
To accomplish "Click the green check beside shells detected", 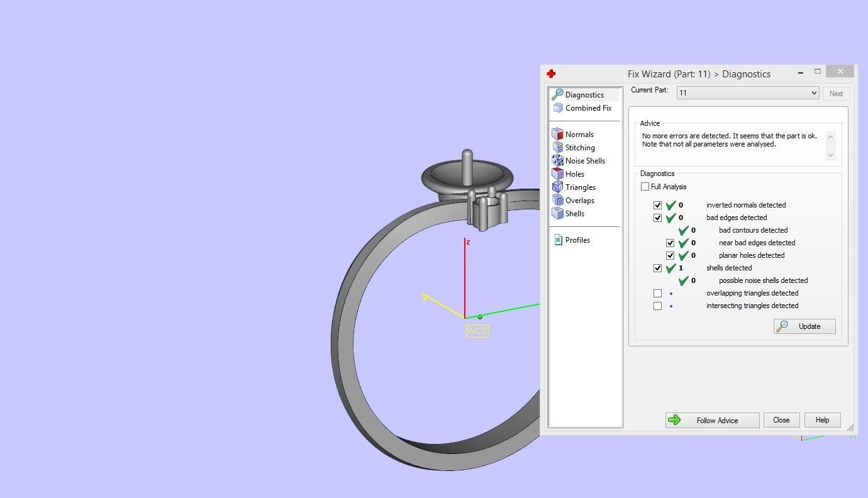I will tap(671, 268).
